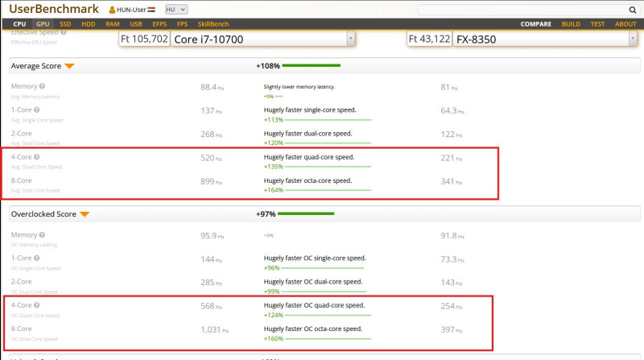Switch to the HDD tab

point(89,24)
